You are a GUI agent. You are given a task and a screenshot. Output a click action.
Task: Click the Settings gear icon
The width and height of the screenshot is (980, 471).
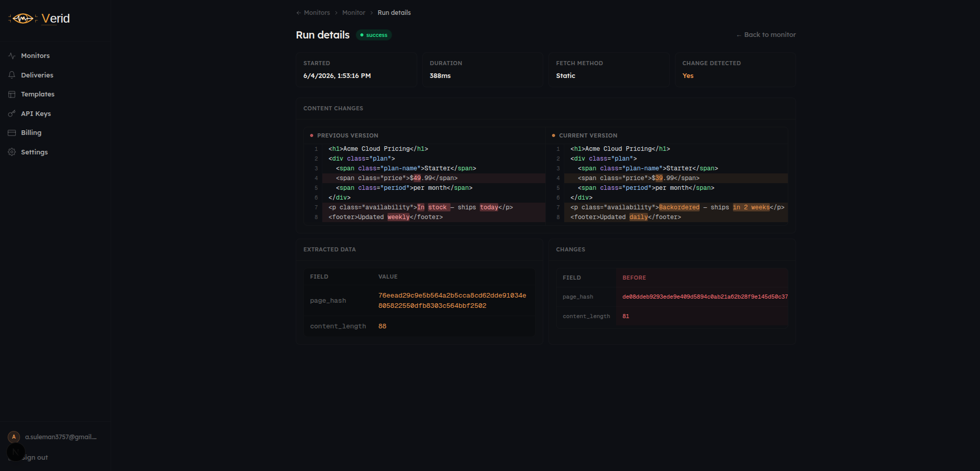pos(12,152)
